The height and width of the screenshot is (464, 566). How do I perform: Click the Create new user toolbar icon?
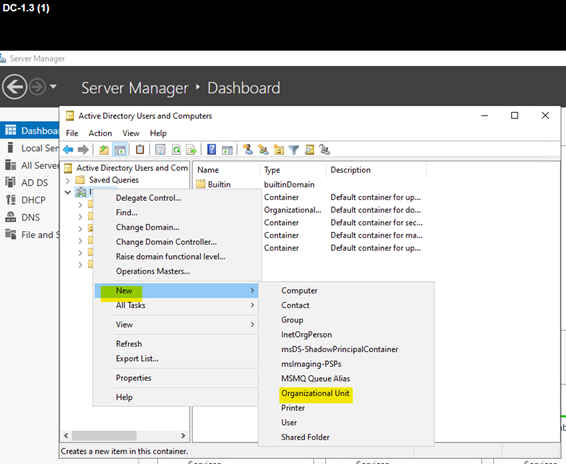pos(248,149)
